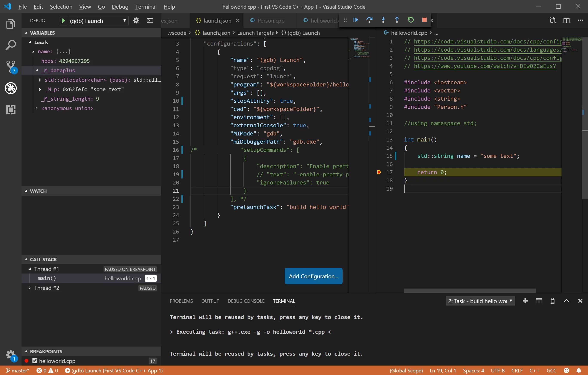Select main() stack frame row
The width and height of the screenshot is (588, 375).
pyautogui.click(x=91, y=278)
